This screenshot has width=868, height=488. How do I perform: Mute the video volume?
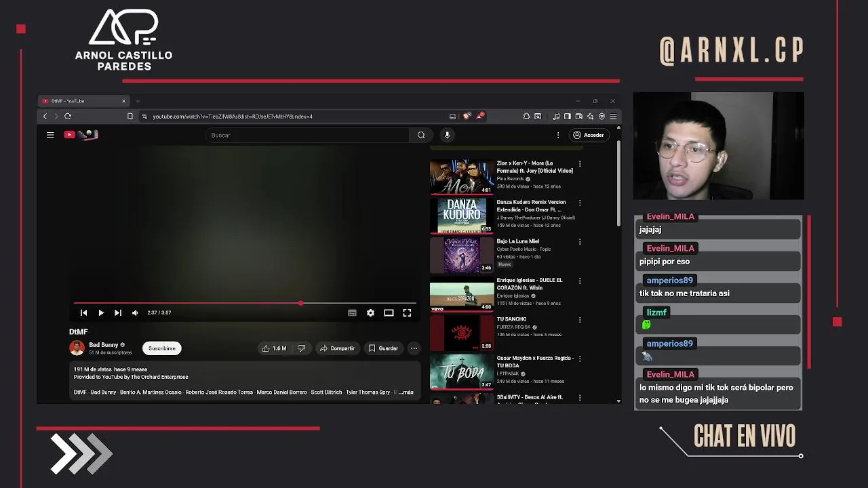click(x=135, y=312)
